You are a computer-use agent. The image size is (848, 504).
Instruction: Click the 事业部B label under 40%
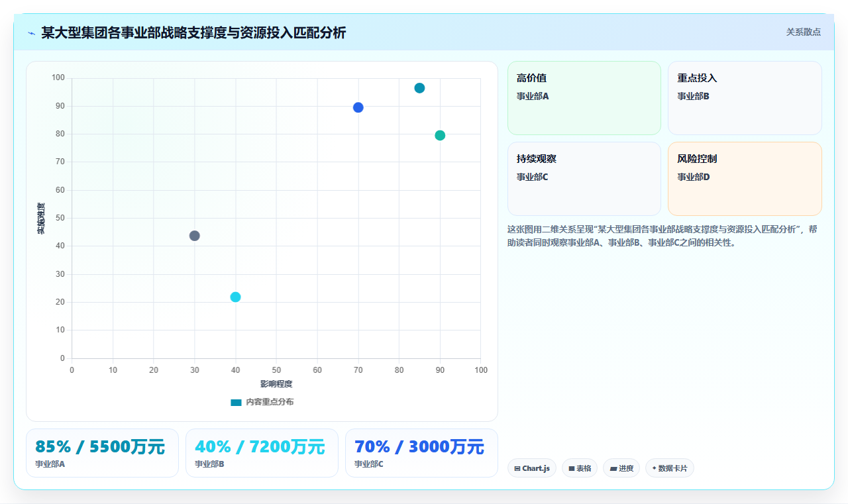pyautogui.click(x=209, y=464)
